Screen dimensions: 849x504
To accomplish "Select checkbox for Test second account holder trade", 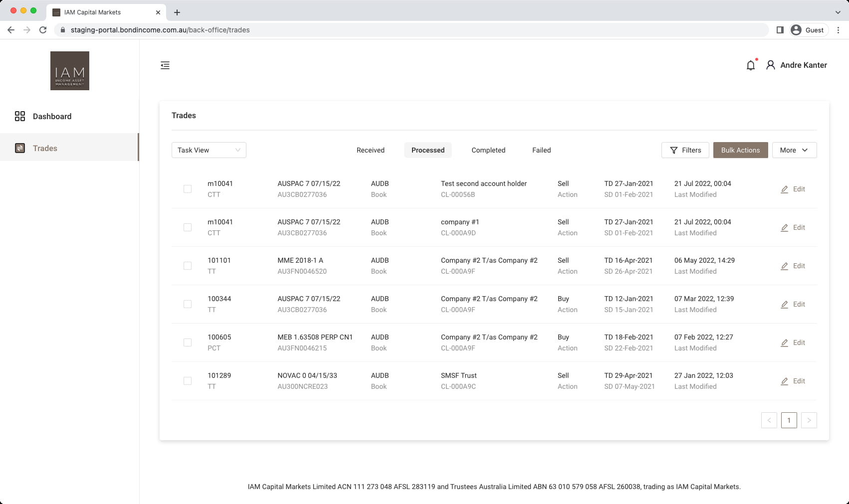I will click(188, 189).
